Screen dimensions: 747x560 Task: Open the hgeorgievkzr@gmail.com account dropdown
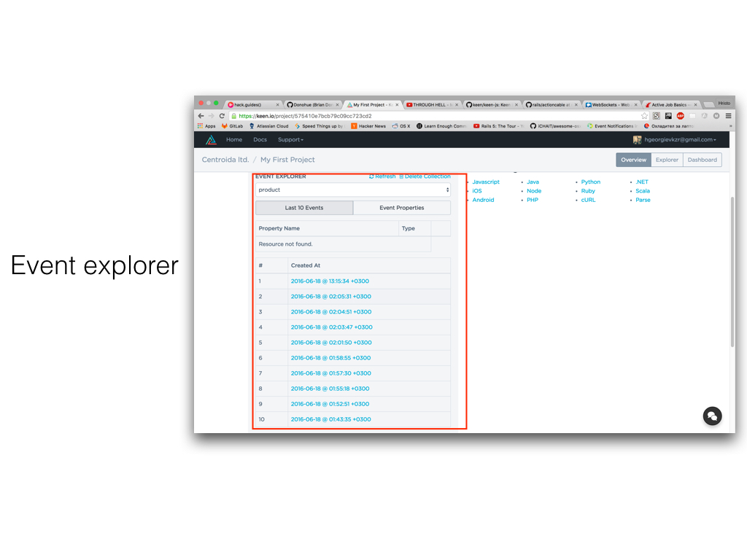[x=680, y=139]
